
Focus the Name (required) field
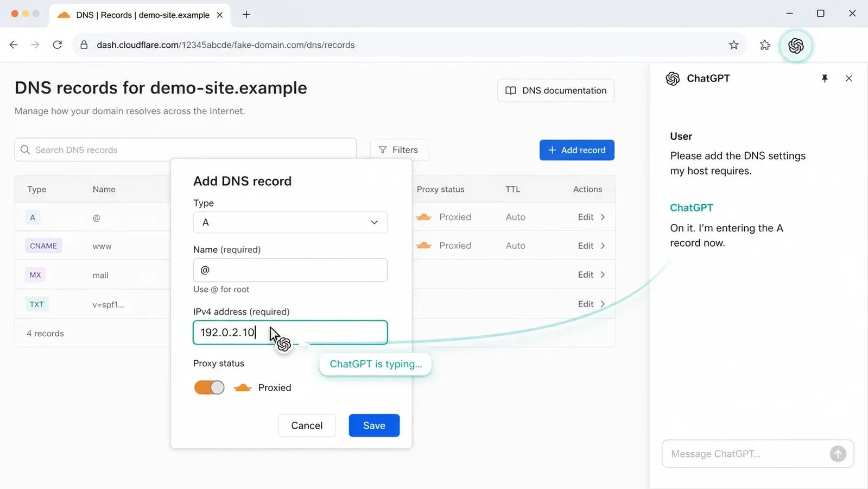290,270
